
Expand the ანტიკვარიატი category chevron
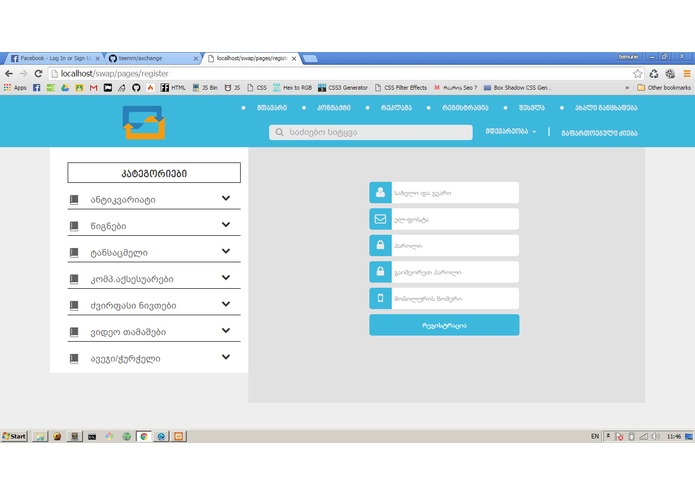[x=226, y=198]
